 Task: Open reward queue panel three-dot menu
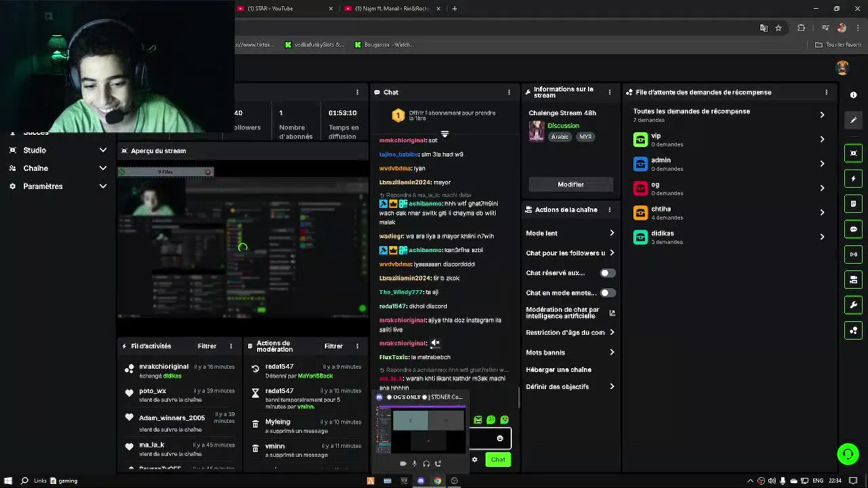pyautogui.click(x=826, y=92)
